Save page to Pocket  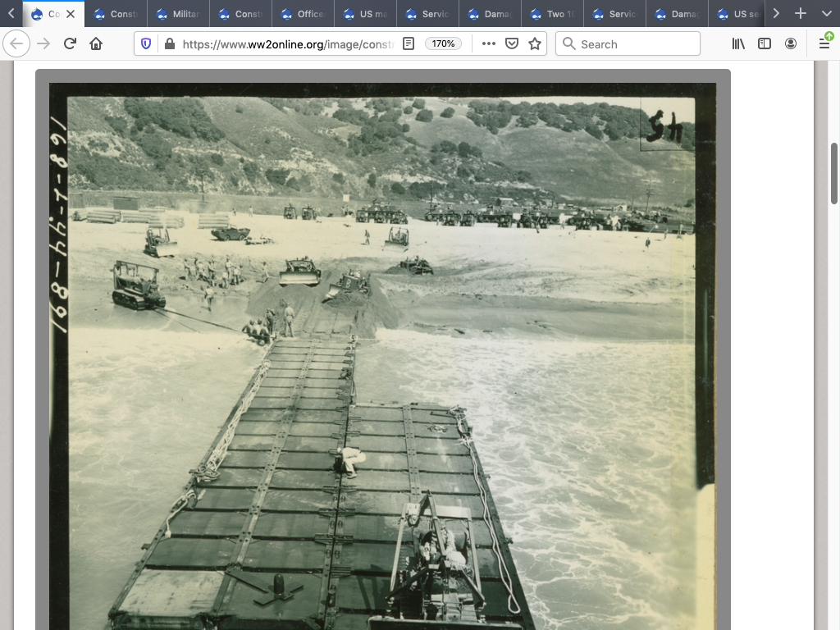pyautogui.click(x=512, y=44)
